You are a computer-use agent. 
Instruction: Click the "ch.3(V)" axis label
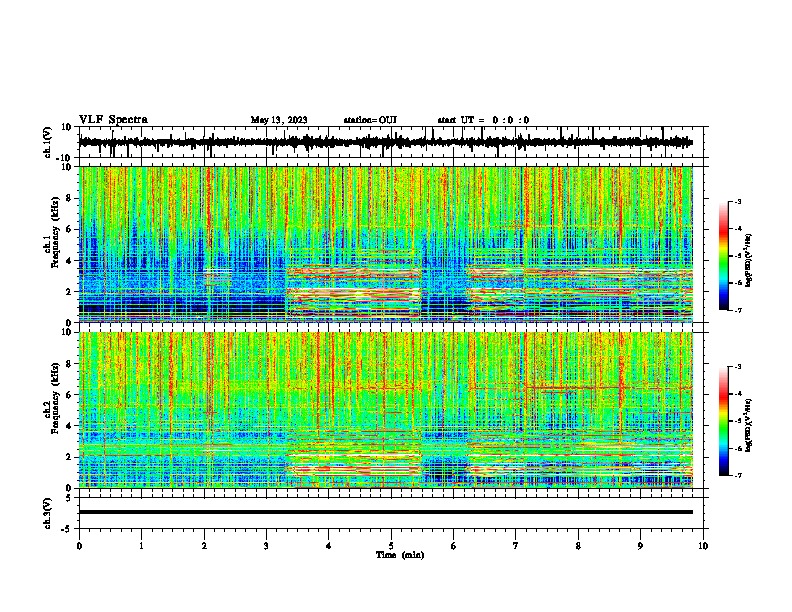coord(48,513)
